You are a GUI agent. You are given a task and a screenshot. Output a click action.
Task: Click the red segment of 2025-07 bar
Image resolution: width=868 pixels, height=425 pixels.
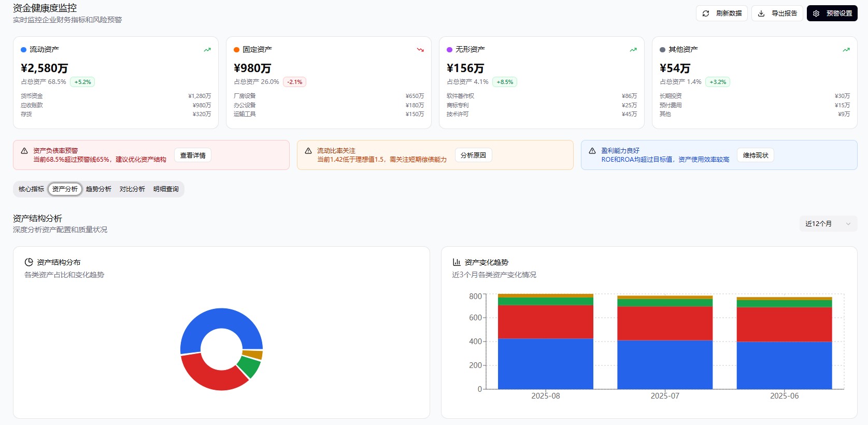pos(665,323)
